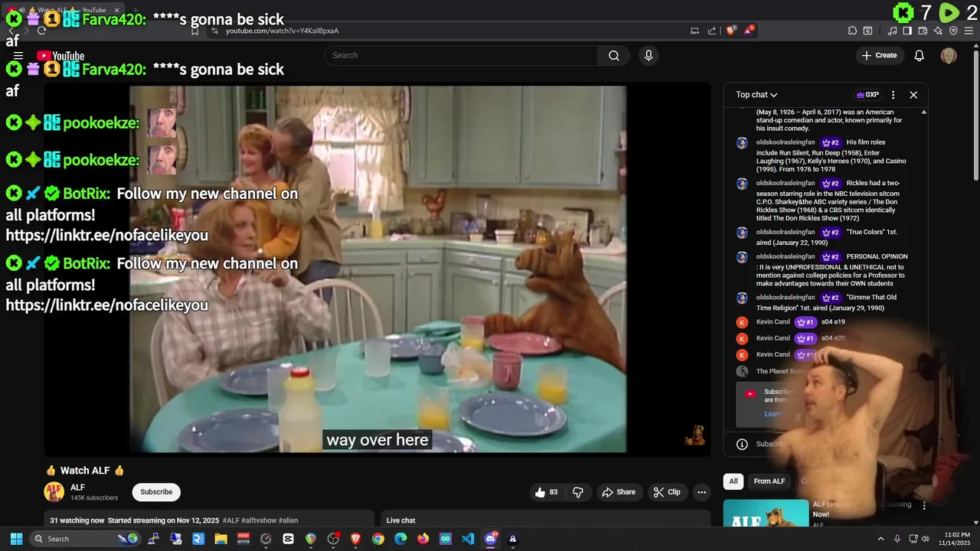Click the Brave Shields lion icon
The image size is (980, 551).
[x=731, y=31]
